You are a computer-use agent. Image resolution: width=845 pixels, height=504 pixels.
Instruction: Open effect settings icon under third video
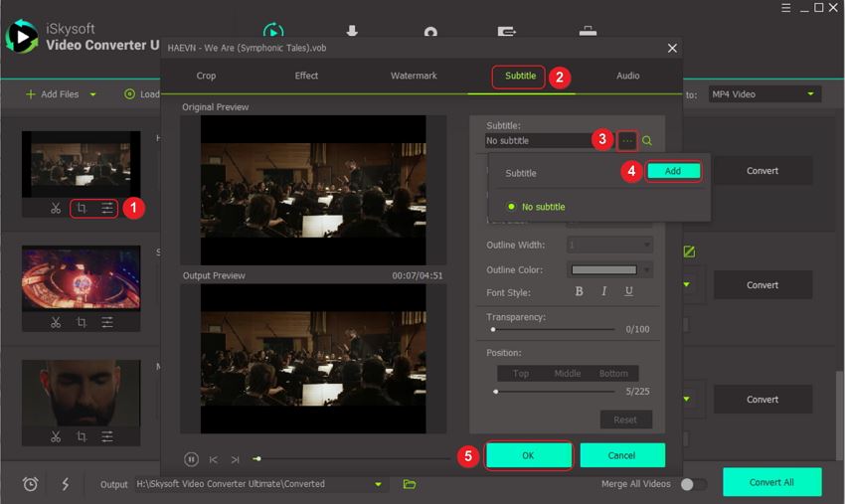(x=107, y=436)
